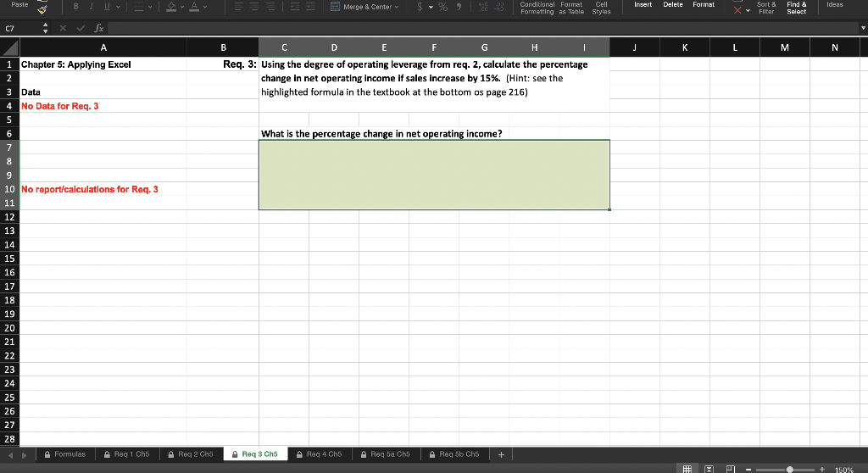Click the Ideas button
This screenshot has width=868, height=473.
click(835, 4)
